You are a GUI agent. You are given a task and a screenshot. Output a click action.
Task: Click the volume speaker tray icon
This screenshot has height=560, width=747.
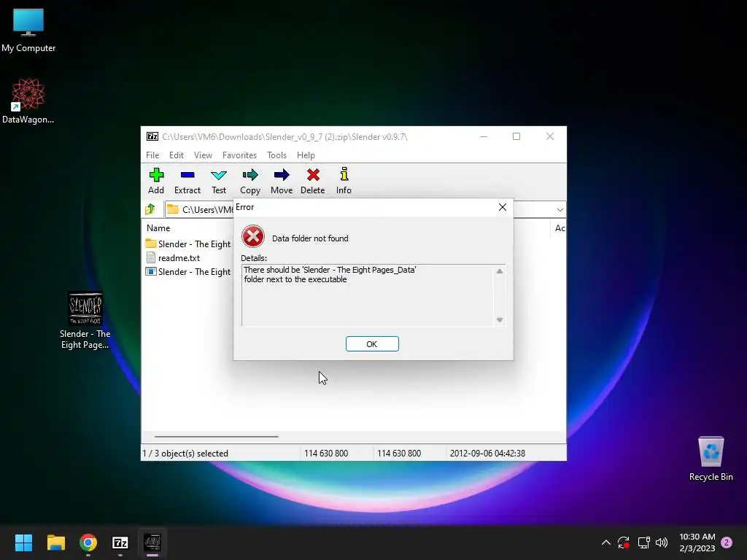(662, 542)
